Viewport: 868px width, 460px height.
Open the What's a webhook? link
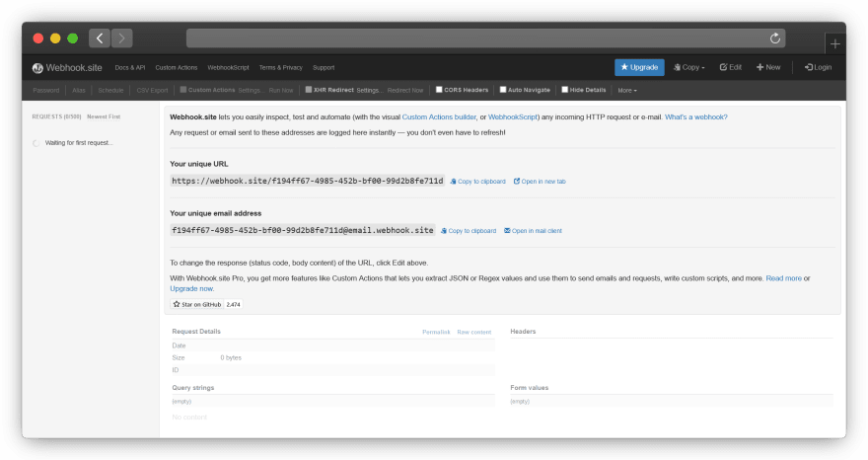coord(695,116)
